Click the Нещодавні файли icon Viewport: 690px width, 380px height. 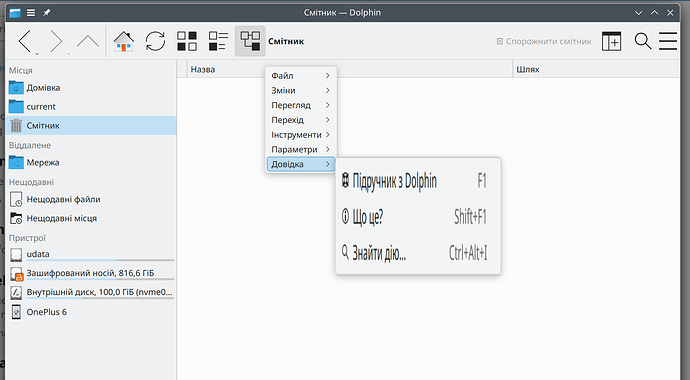pos(16,199)
